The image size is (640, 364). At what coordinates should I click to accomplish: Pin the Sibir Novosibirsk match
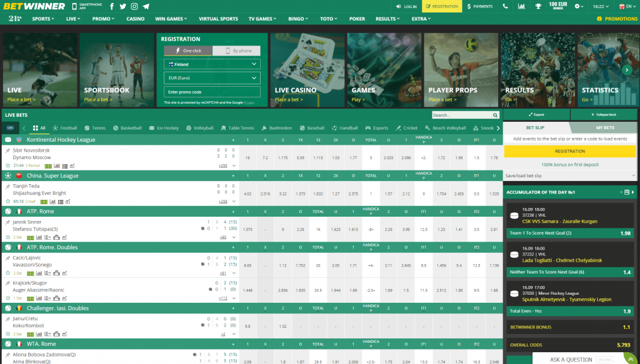pyautogui.click(x=7, y=150)
